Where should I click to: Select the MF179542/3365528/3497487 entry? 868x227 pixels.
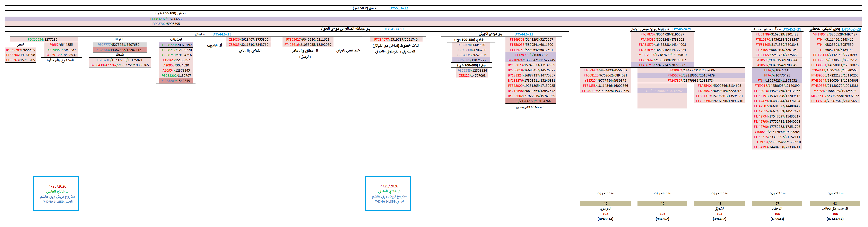click(835, 34)
